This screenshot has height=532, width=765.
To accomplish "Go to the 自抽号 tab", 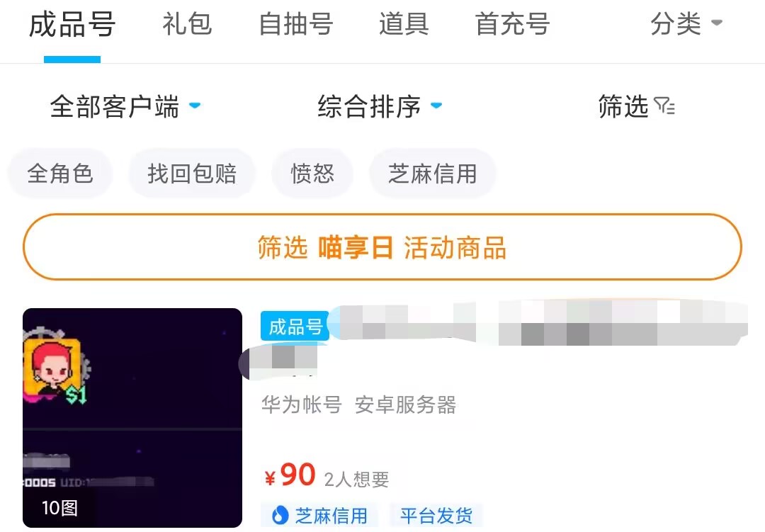I will tap(296, 26).
